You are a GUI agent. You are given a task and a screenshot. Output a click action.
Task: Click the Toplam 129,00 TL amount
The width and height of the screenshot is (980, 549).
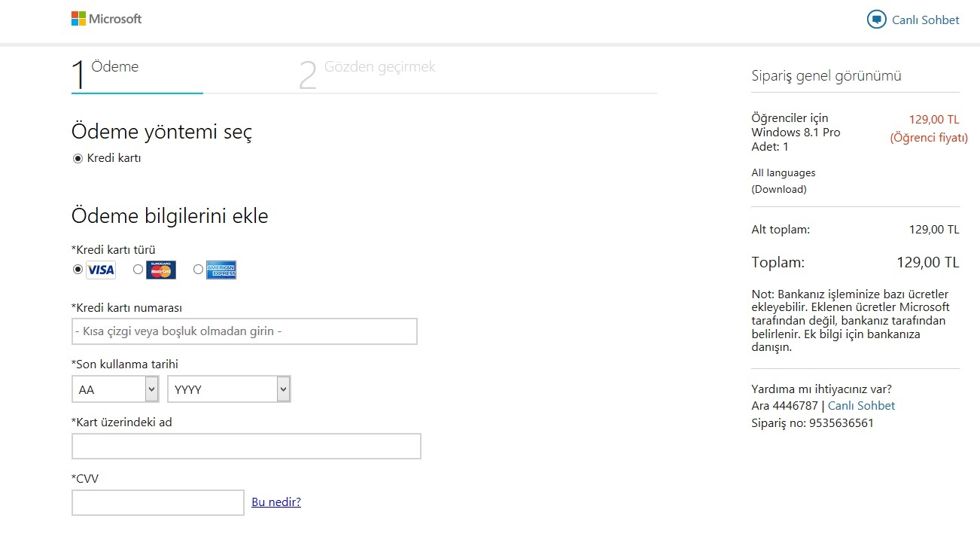point(928,263)
